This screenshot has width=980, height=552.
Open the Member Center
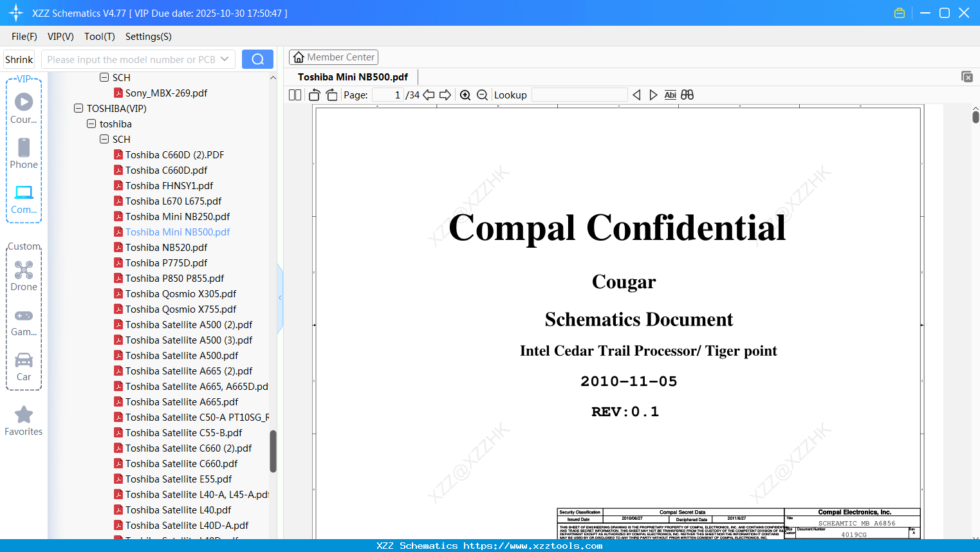pyautogui.click(x=333, y=57)
